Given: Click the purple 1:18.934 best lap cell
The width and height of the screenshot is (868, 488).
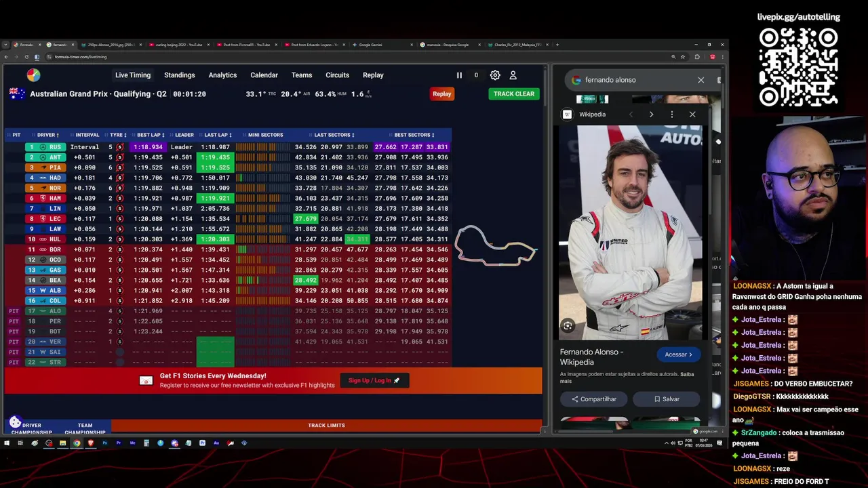Looking at the screenshot, I should [x=148, y=147].
